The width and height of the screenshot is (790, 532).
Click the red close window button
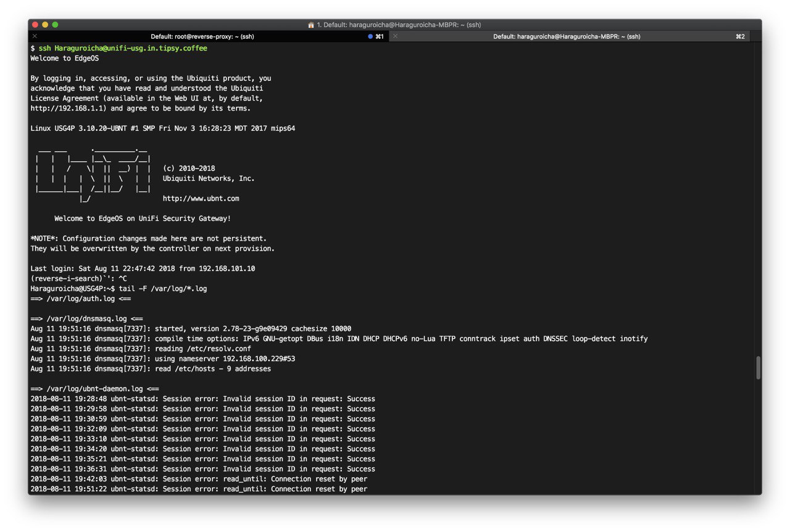35,25
